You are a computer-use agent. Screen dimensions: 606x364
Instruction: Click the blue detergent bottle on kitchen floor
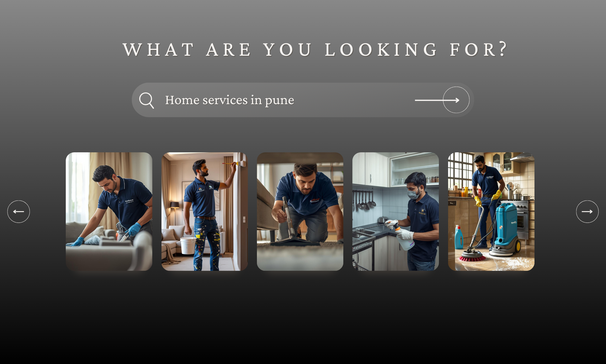(x=459, y=237)
